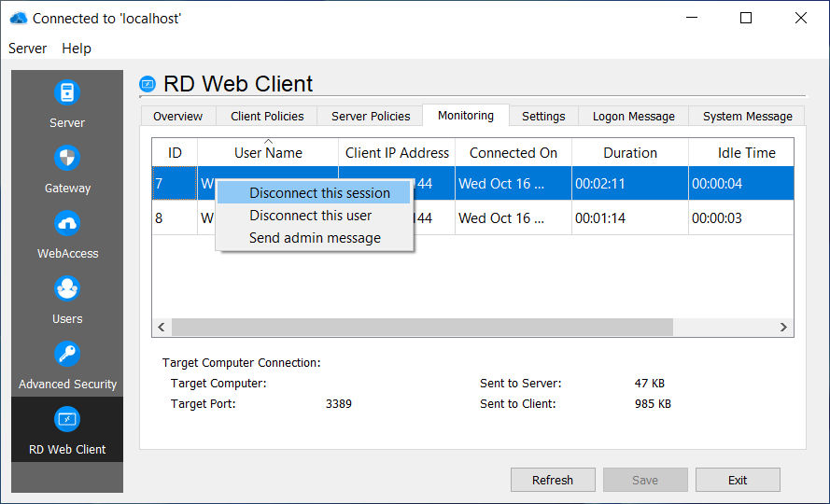
Task: Switch to the Client Policies tab
Action: (267, 116)
